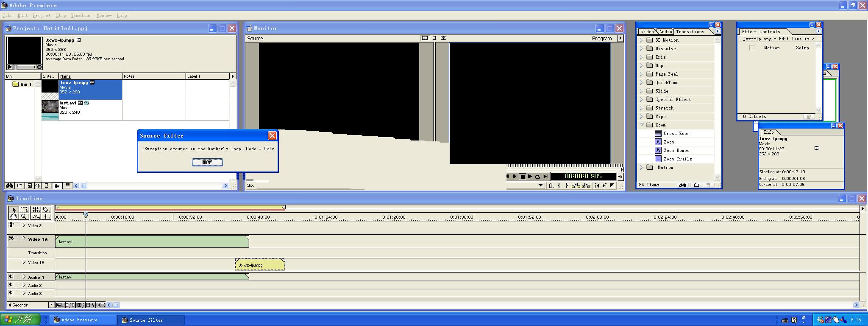868x326 pixels.
Task: Collapse the Zoom transitions folder
Action: pyautogui.click(x=641, y=125)
